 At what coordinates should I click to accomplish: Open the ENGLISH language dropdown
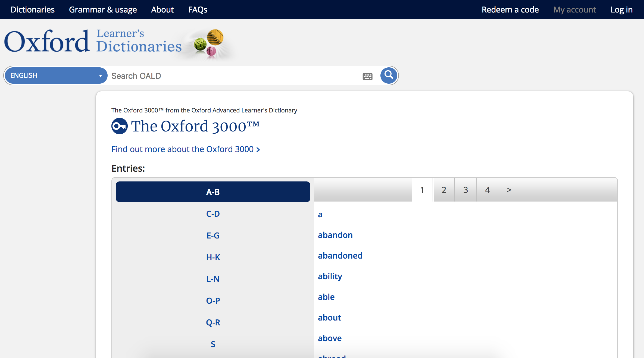[56, 76]
